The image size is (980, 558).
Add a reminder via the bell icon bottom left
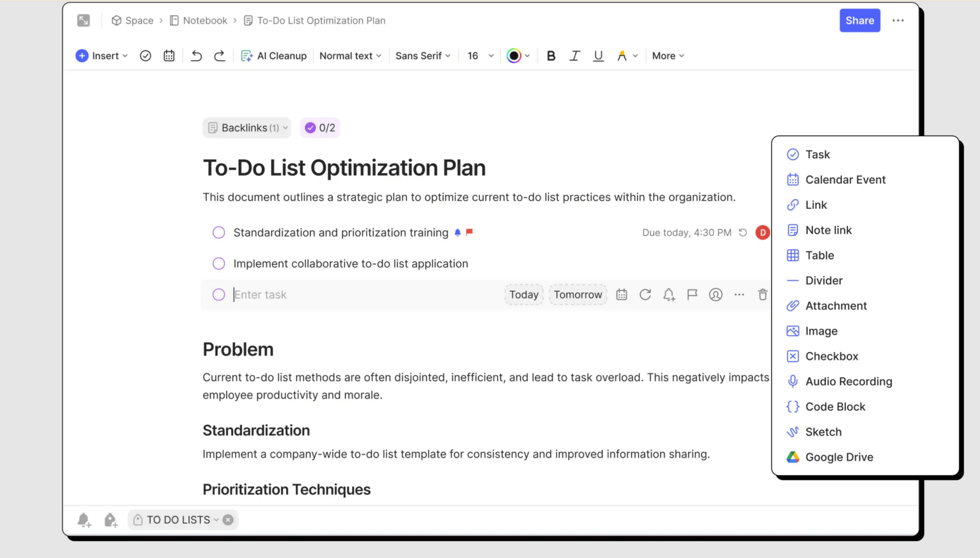point(84,520)
